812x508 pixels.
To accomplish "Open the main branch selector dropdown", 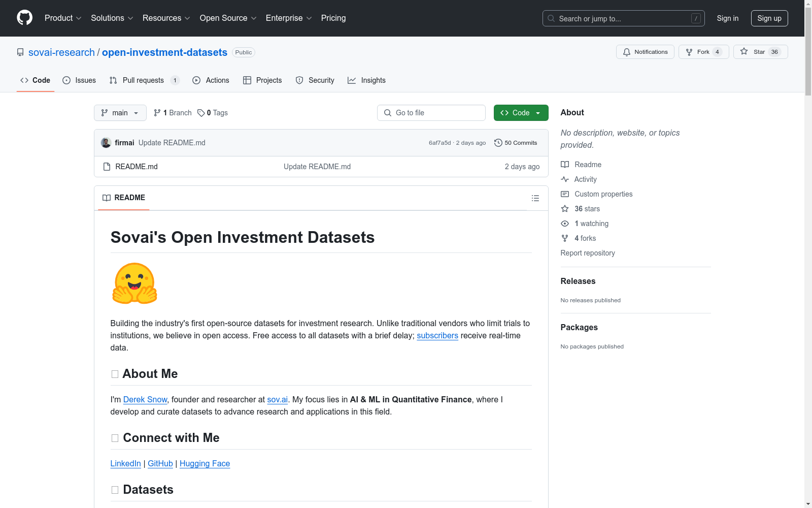I will point(120,113).
